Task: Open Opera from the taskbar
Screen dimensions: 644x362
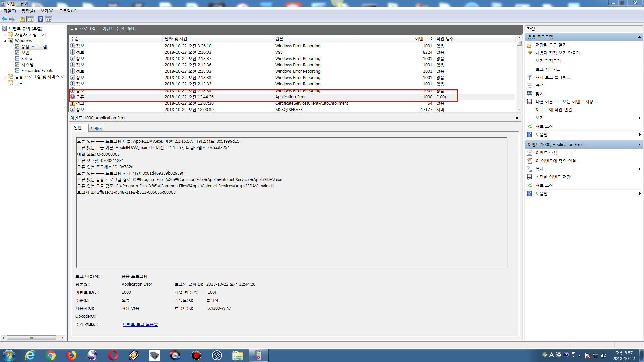Action: tap(113, 355)
